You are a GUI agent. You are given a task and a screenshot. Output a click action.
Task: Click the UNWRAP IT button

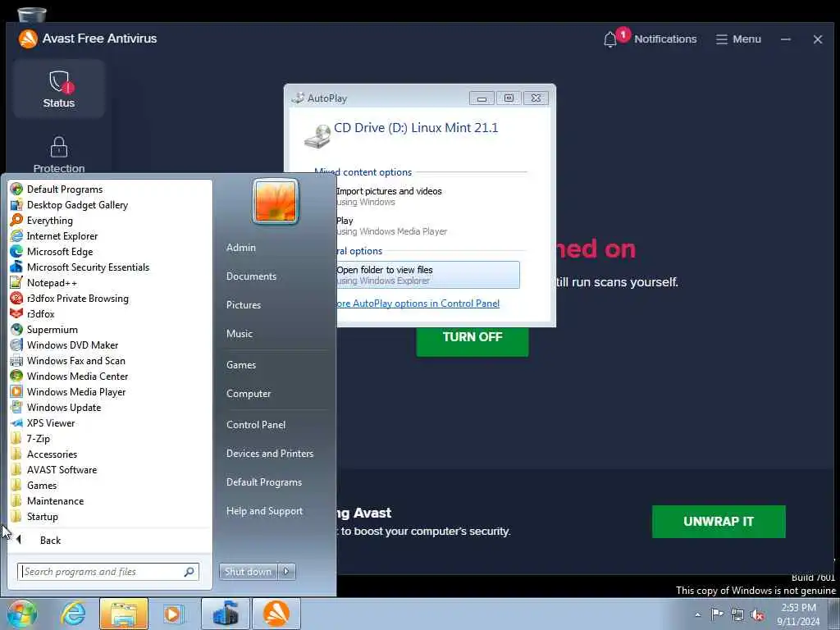tap(719, 521)
